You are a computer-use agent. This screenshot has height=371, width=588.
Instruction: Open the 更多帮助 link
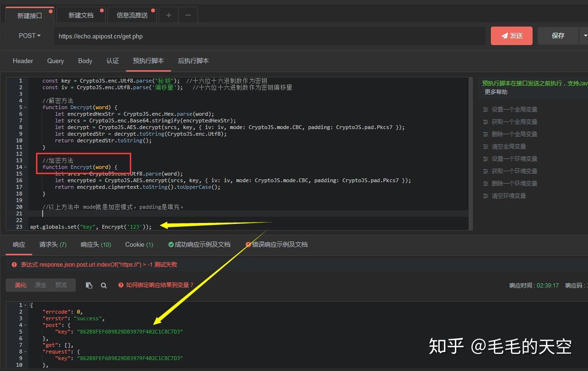point(496,92)
